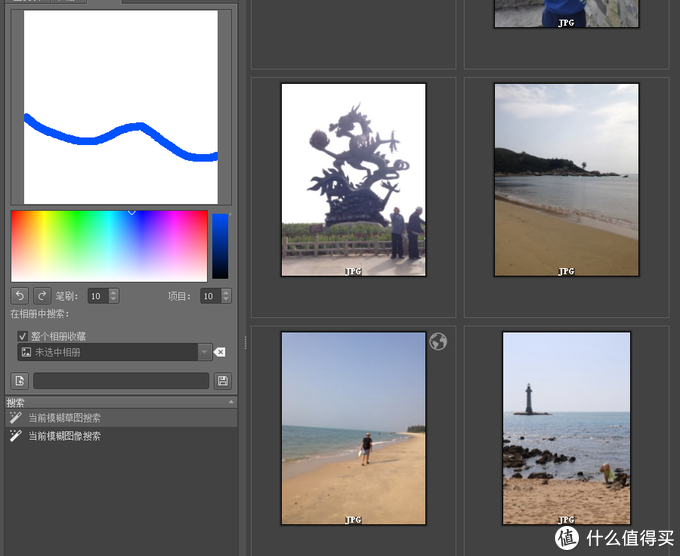Image resolution: width=680 pixels, height=556 pixels.
Task: Click the globe icon on the beach photo
Action: pos(437,342)
